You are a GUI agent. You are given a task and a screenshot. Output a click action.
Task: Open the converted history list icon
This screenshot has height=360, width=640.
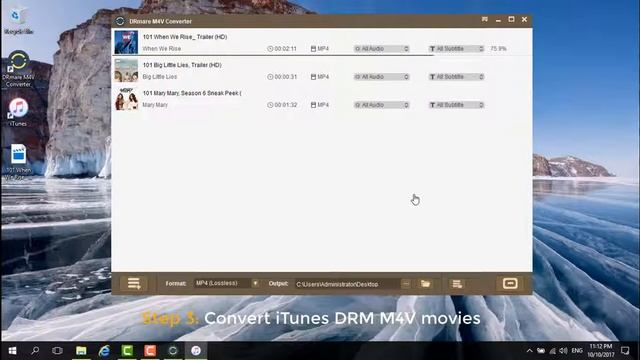click(x=457, y=284)
